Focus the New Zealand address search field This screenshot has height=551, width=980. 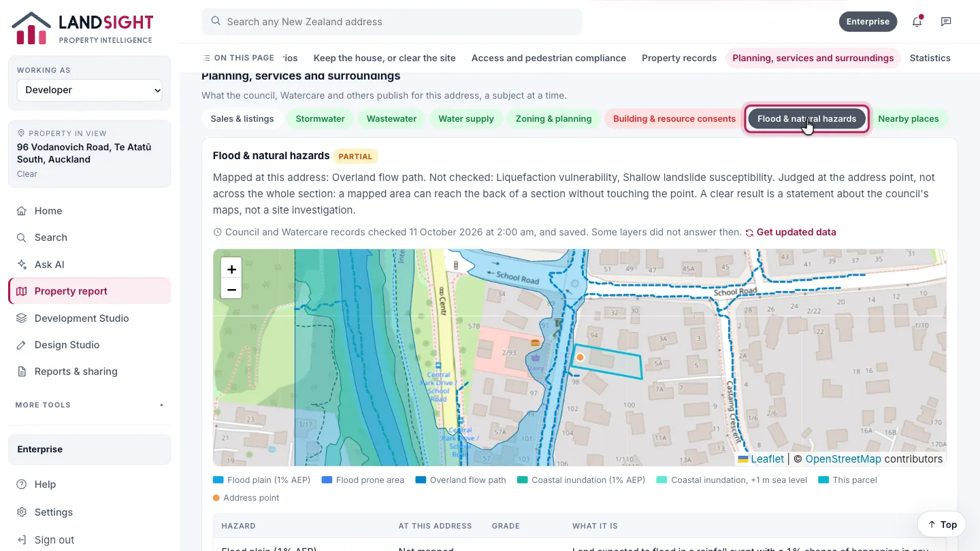click(392, 22)
